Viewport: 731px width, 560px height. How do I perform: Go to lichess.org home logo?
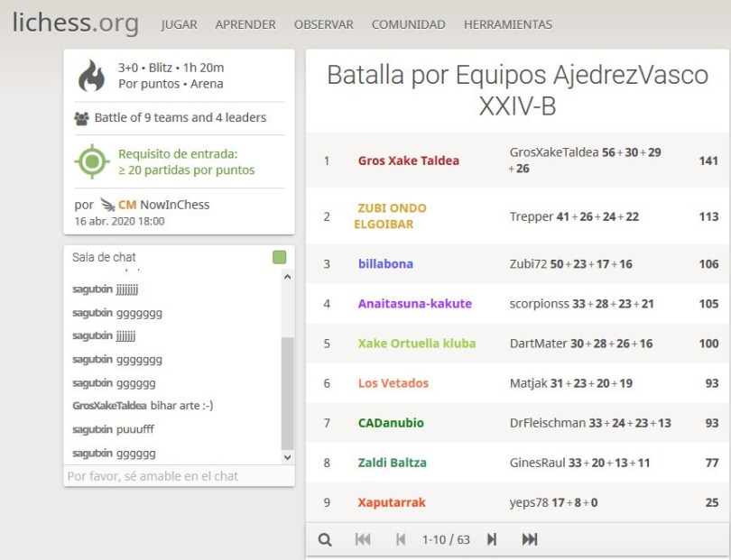pyautogui.click(x=76, y=23)
